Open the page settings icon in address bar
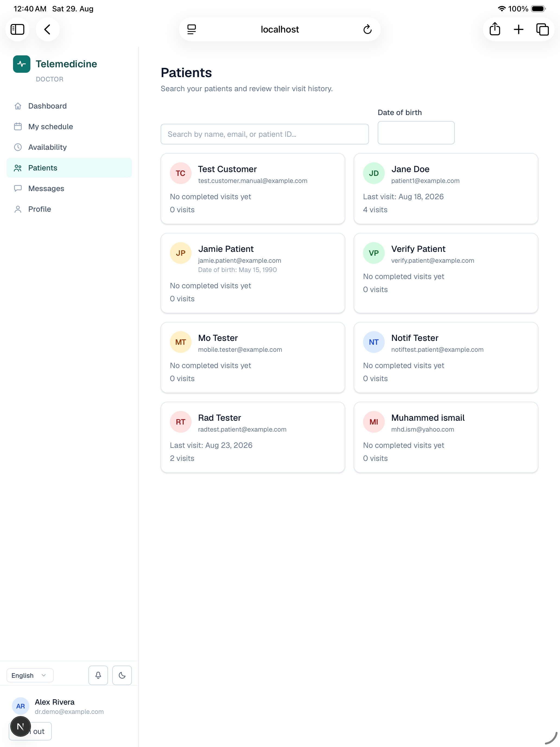560x747 pixels. point(191,29)
